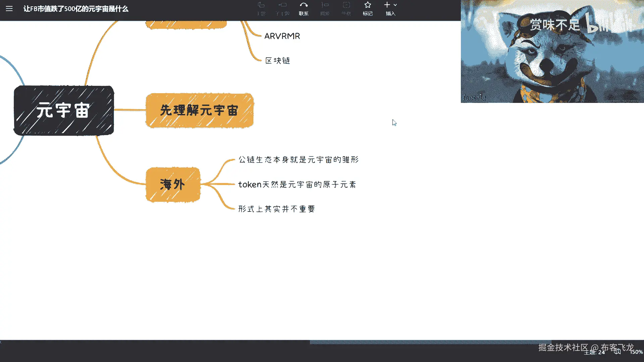Expand the Insert dropdown chevron
The height and width of the screenshot is (362, 644).
coord(395,5)
